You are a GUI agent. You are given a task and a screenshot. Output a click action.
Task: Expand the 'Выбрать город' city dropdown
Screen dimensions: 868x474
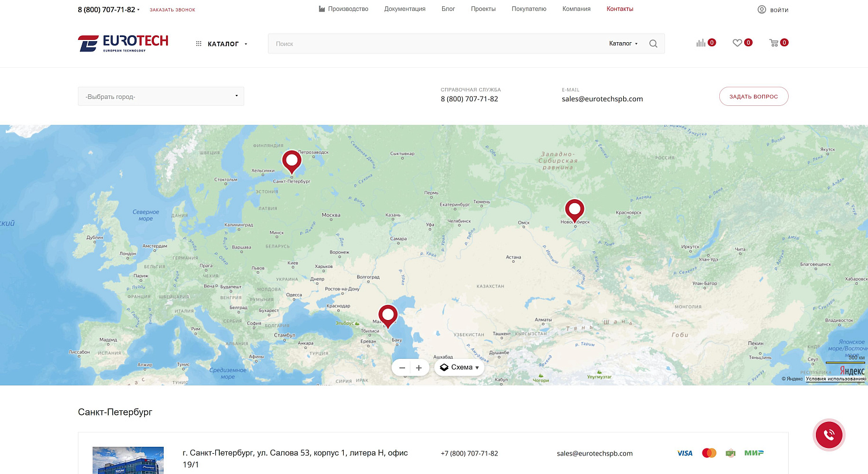coord(161,97)
